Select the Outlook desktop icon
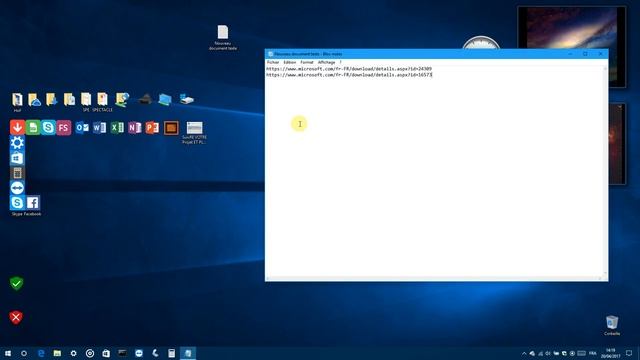640x360 pixels. click(x=82, y=128)
